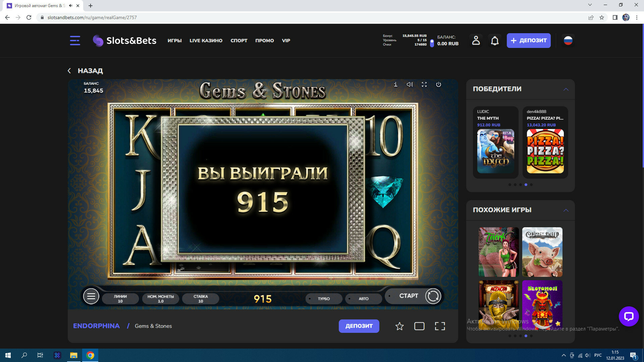Open the live chat bubble
Image resolution: width=644 pixels, height=362 pixels.
(x=628, y=316)
